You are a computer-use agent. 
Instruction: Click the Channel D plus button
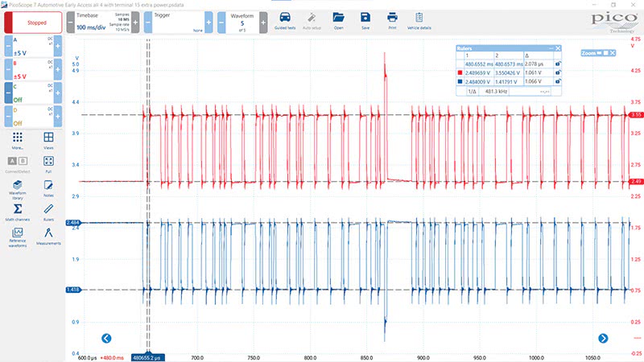[58, 116]
